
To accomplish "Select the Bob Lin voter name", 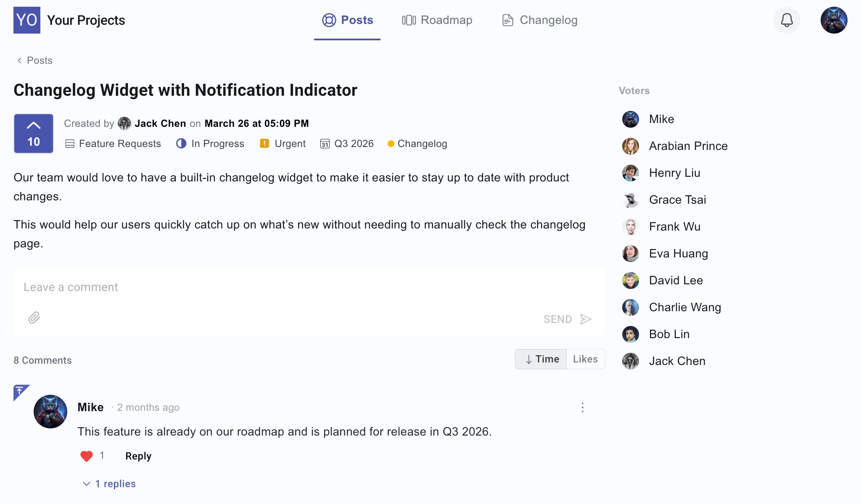I will 669,334.
